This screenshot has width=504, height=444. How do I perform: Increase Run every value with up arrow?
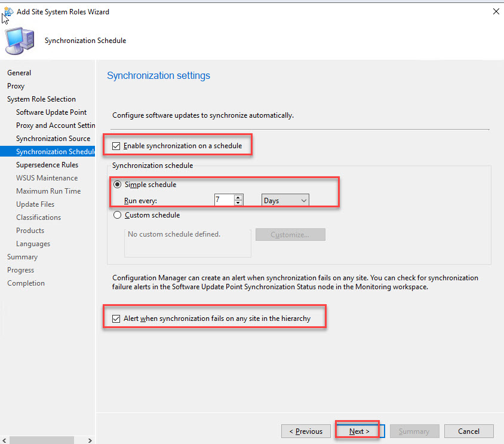tap(238, 198)
